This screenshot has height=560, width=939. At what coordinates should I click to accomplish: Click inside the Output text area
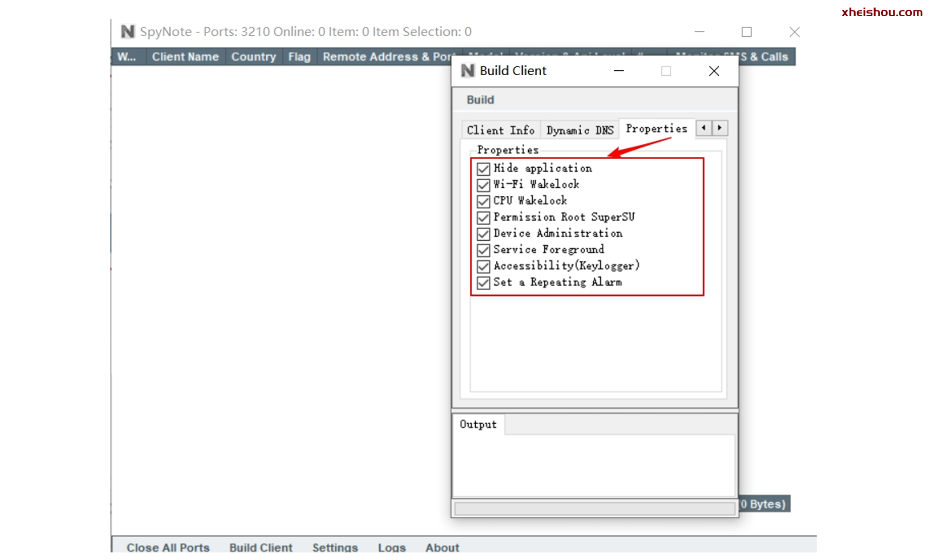point(594,465)
